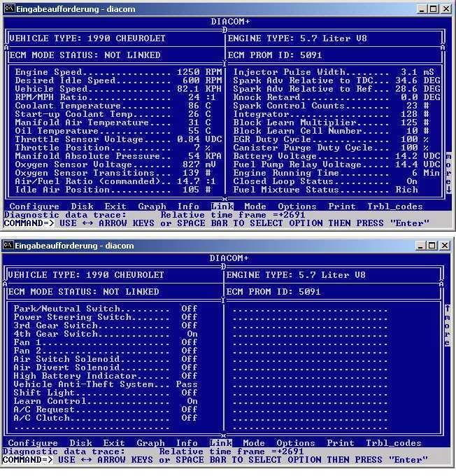Open Options in bottom window menu
Image resolution: width=456 pixels, height=476 pixels.
click(x=296, y=443)
